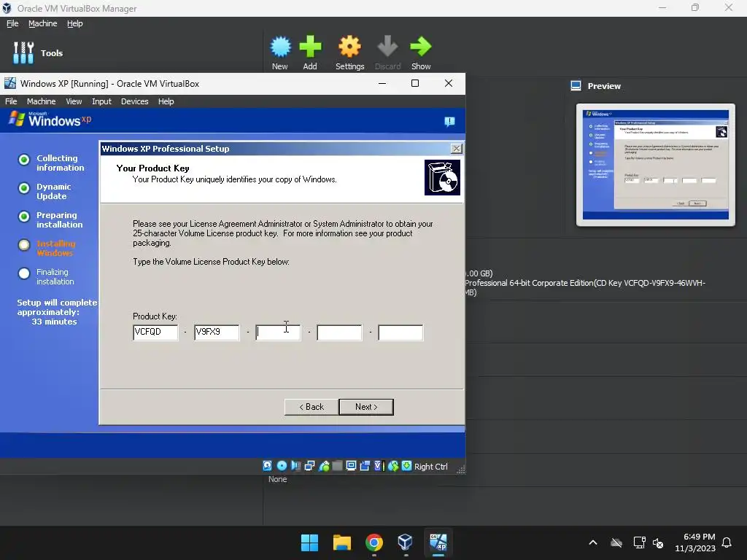Click the VirtualBox cube taskbar icon
This screenshot has height=560, width=747.
pyautogui.click(x=405, y=542)
